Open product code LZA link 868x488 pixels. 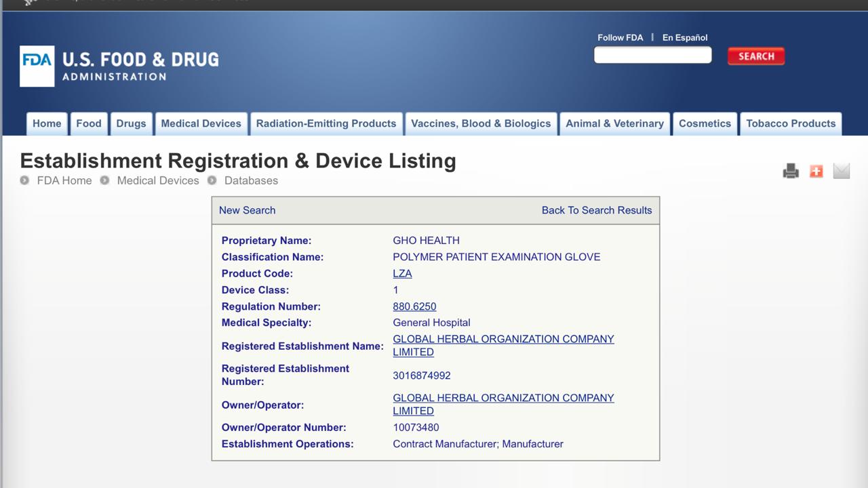(402, 273)
